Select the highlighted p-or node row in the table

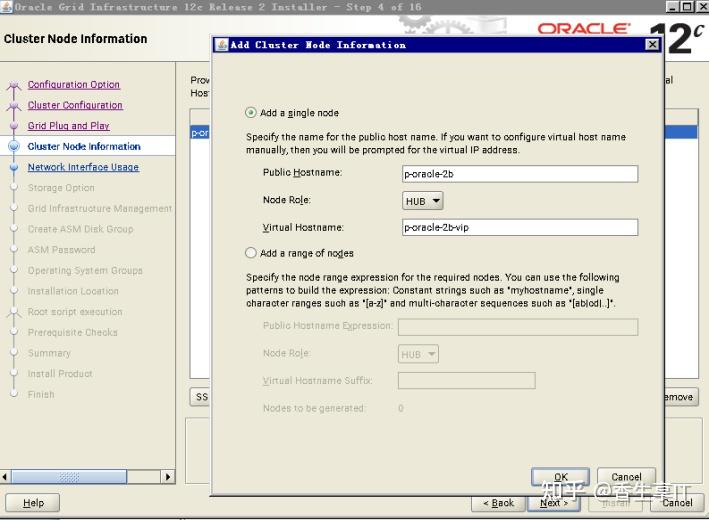(199, 133)
